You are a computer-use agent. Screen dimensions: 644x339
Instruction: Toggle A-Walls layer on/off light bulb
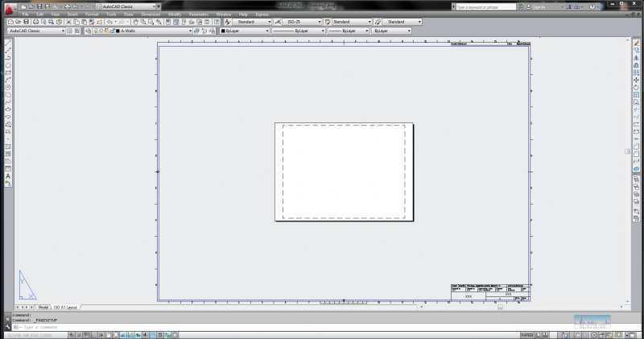pos(96,31)
